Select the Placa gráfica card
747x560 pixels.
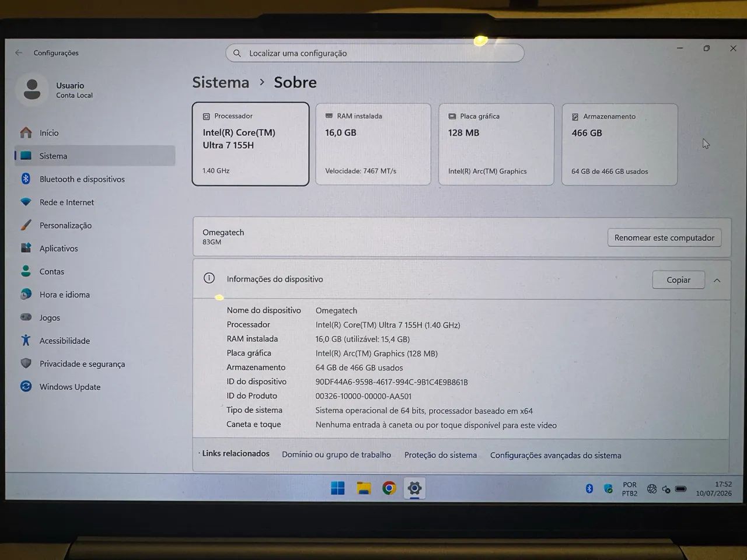[496, 145]
